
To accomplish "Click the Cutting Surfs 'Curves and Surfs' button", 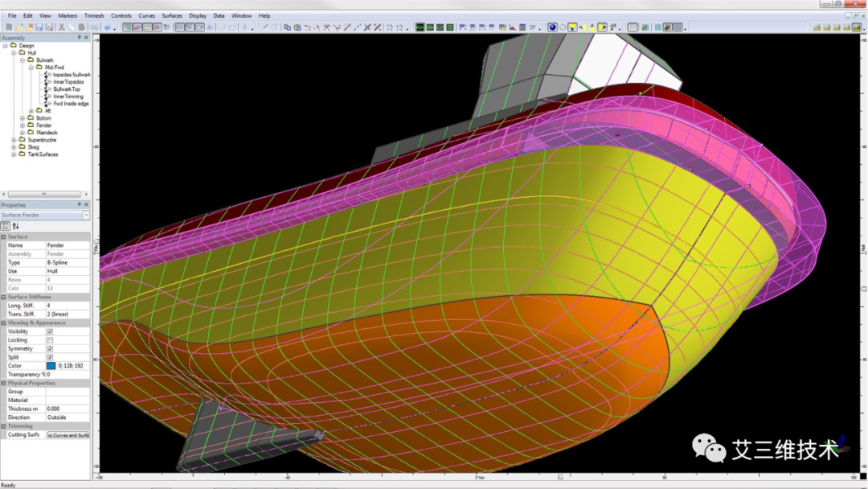I will tap(68, 435).
